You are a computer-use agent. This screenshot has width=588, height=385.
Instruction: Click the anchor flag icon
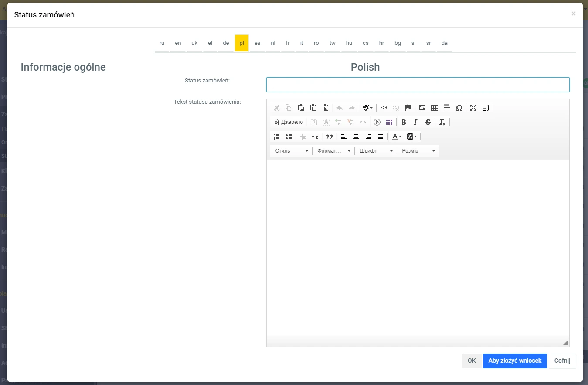coord(408,108)
